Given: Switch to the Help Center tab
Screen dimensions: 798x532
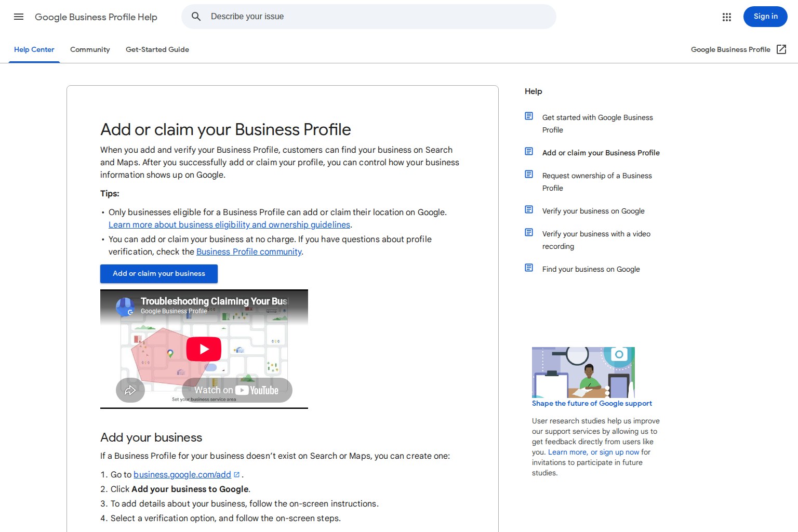Looking at the screenshot, I should coord(34,49).
